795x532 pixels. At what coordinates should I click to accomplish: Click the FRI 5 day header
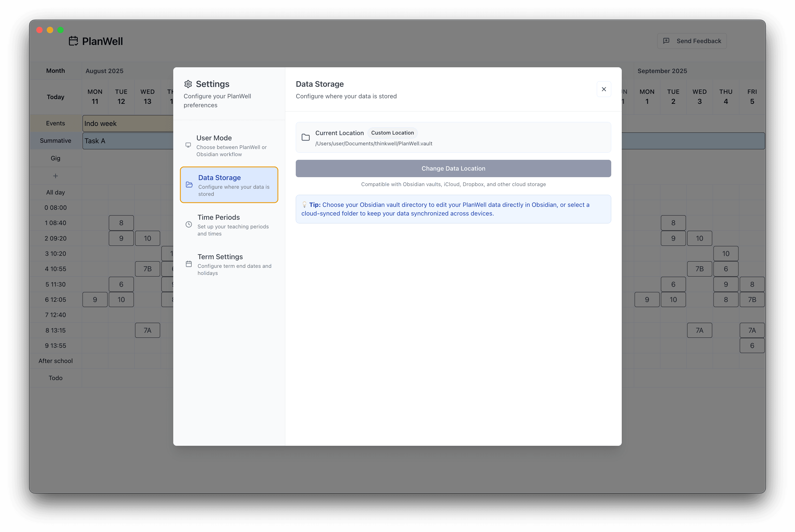(752, 97)
